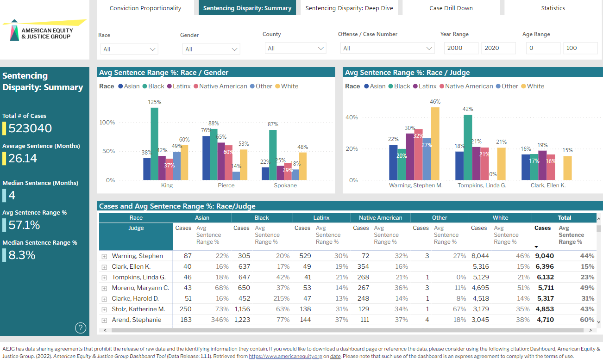This screenshot has width=603, height=364.
Task: Click the Age Range maximum field 100
Action: [x=580, y=48]
